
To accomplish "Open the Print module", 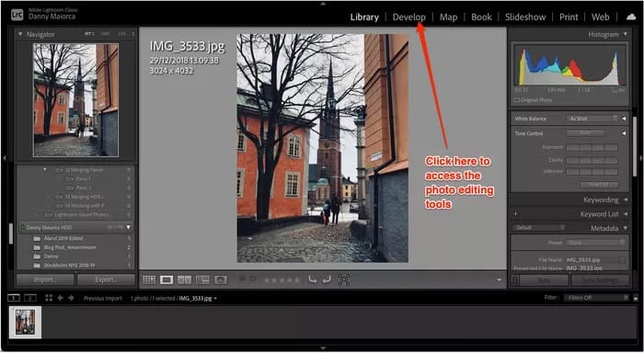I will pyautogui.click(x=569, y=17).
